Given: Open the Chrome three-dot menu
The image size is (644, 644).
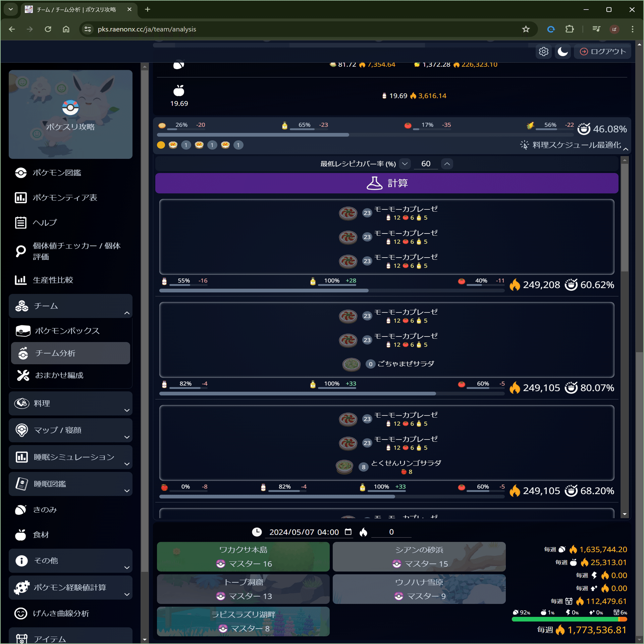Looking at the screenshot, I should pos(632,29).
